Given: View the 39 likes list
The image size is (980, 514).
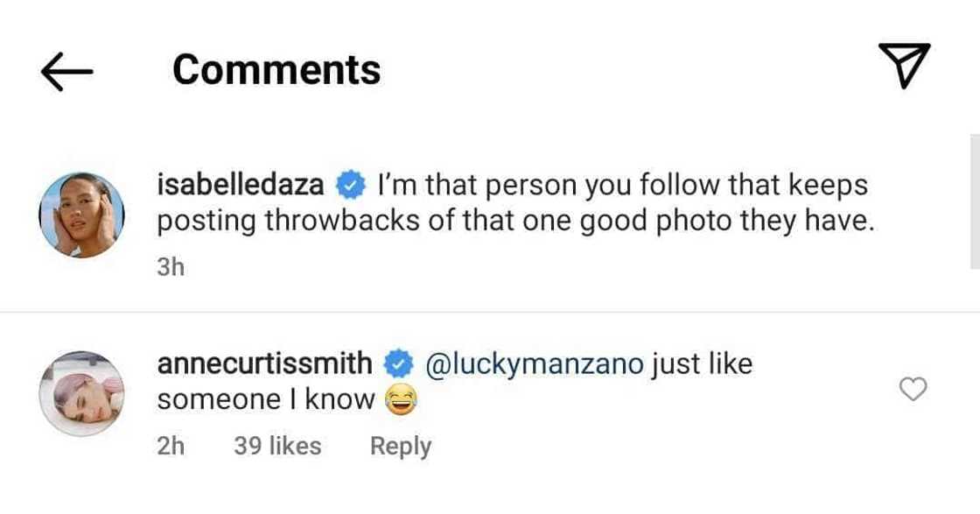Looking at the screenshot, I should [x=277, y=446].
